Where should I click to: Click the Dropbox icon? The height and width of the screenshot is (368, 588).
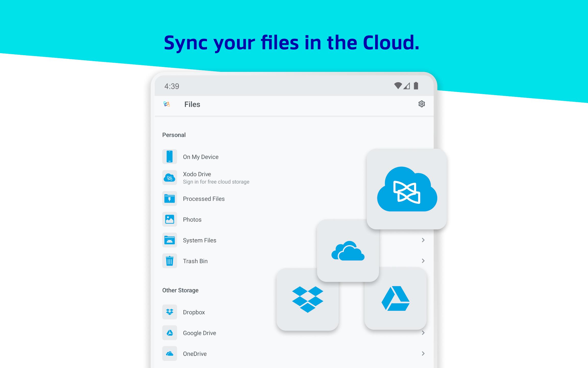[x=169, y=311]
